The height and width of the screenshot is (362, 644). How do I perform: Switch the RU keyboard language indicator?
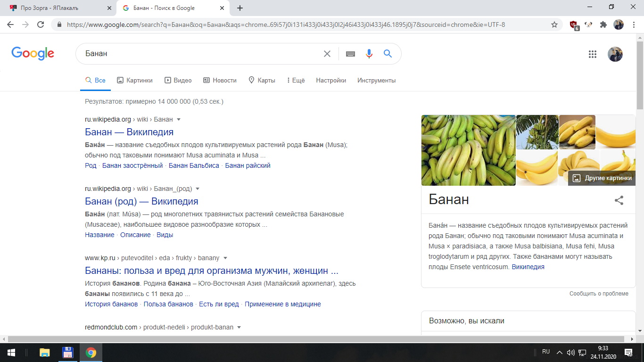[546, 352]
